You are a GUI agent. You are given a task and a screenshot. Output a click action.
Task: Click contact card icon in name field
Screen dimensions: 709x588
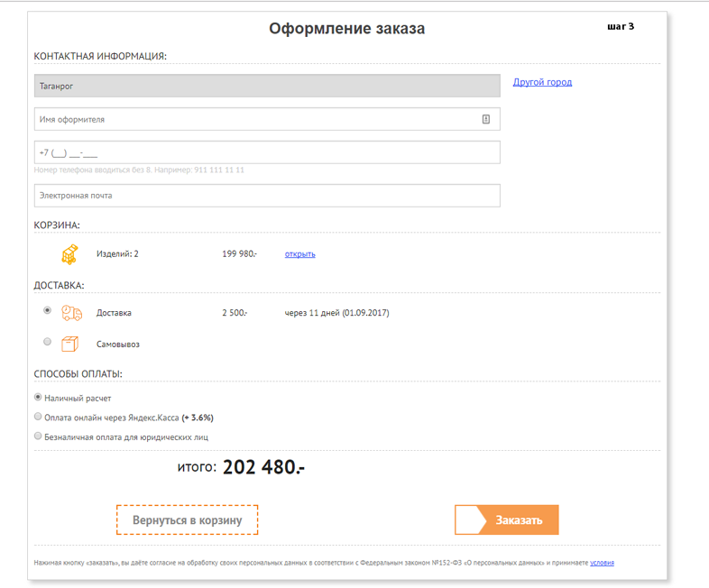click(486, 119)
